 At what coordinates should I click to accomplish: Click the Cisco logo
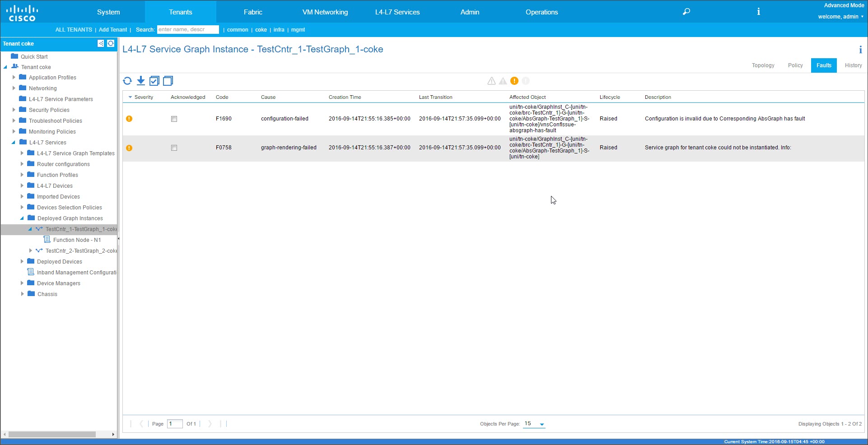[22, 13]
